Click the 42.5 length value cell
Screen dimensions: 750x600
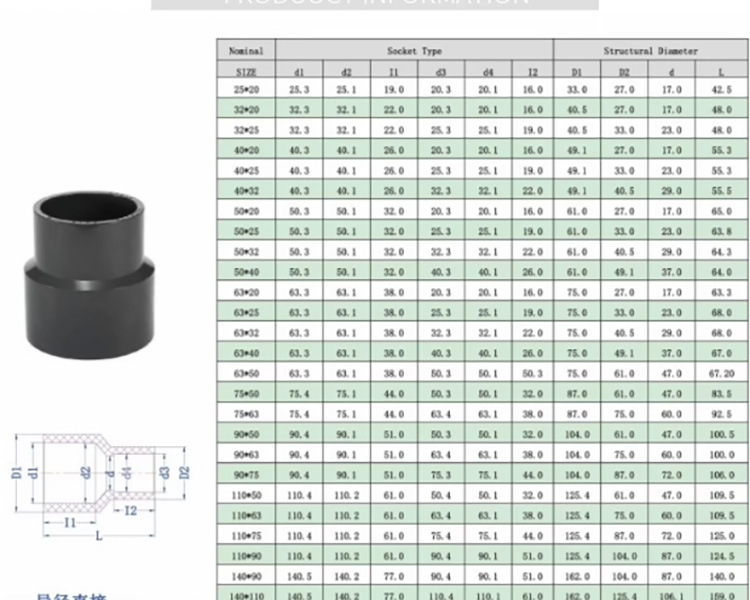point(721,89)
